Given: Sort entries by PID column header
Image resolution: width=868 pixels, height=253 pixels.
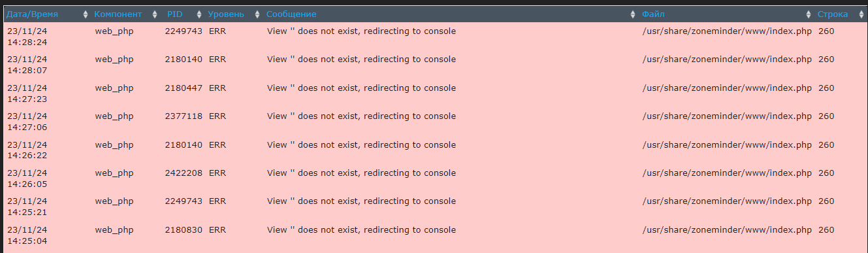Looking at the screenshot, I should coord(175,14).
